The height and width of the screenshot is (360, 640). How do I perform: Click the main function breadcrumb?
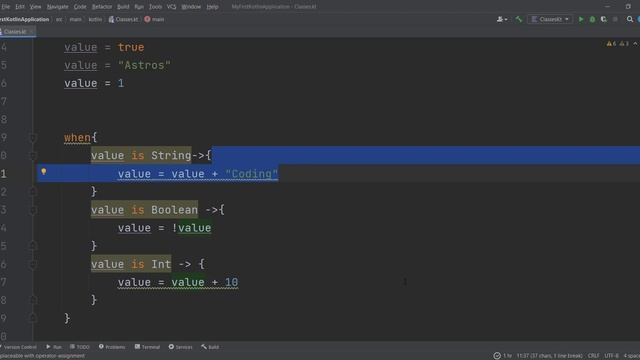coord(154,19)
